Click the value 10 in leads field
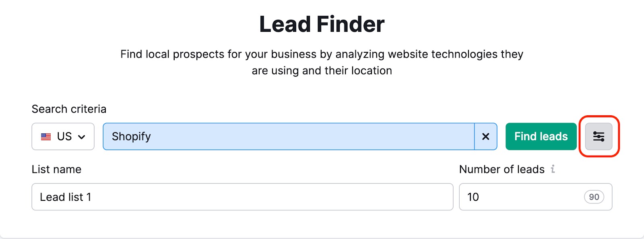The image size is (644, 239). point(473,197)
